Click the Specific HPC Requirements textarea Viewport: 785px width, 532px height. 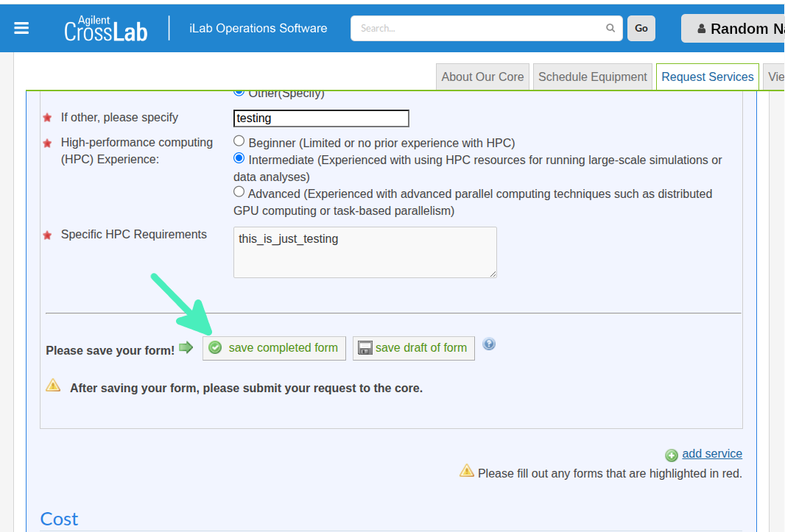pyautogui.click(x=365, y=252)
